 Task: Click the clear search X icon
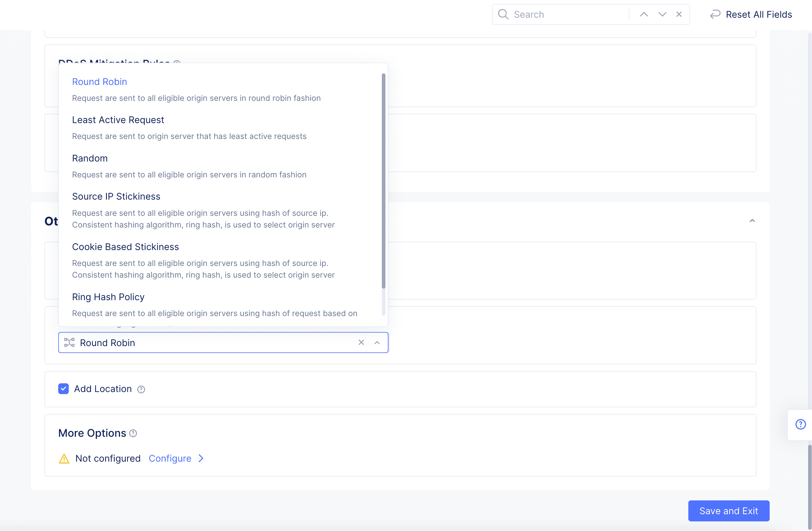pyautogui.click(x=679, y=14)
